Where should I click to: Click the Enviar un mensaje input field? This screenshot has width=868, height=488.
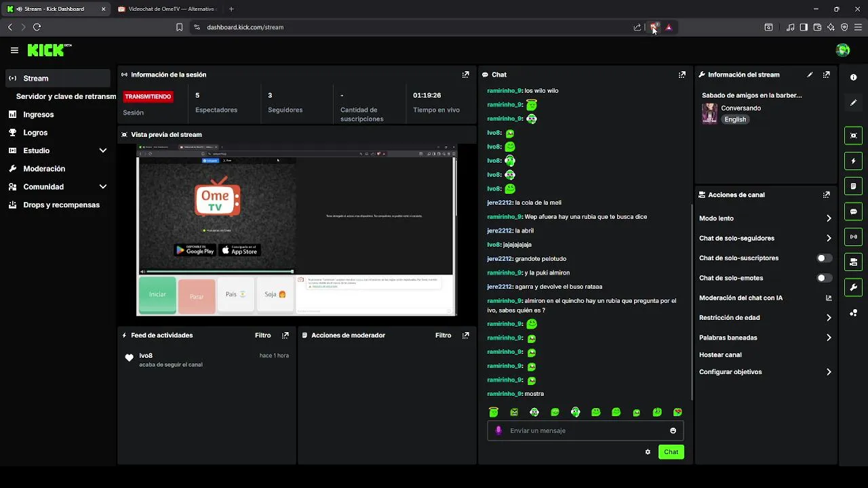[585, 430]
